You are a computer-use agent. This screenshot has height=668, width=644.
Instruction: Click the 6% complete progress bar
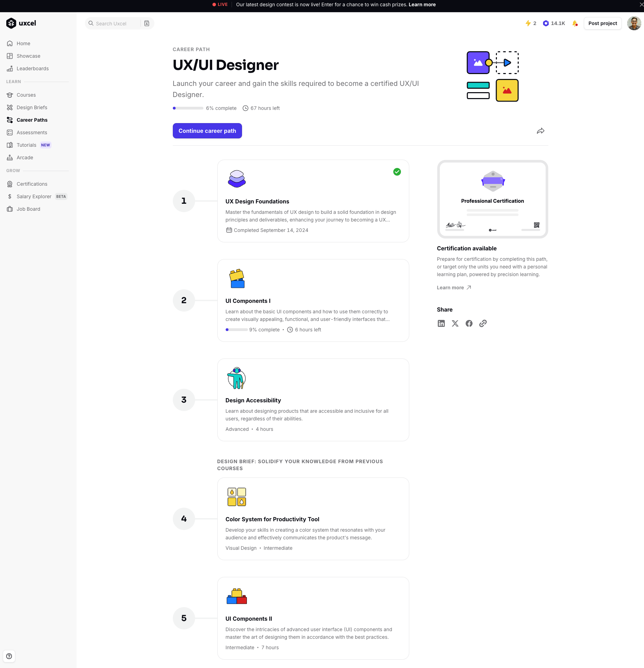188,108
